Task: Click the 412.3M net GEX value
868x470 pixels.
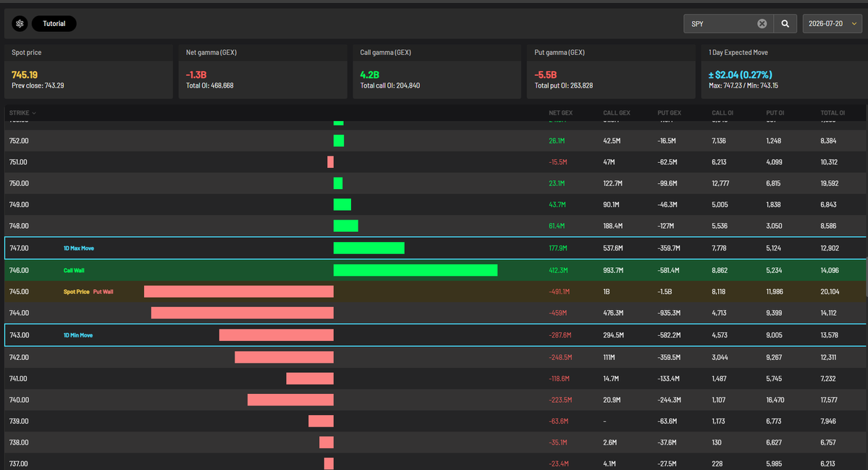Action: (x=558, y=270)
